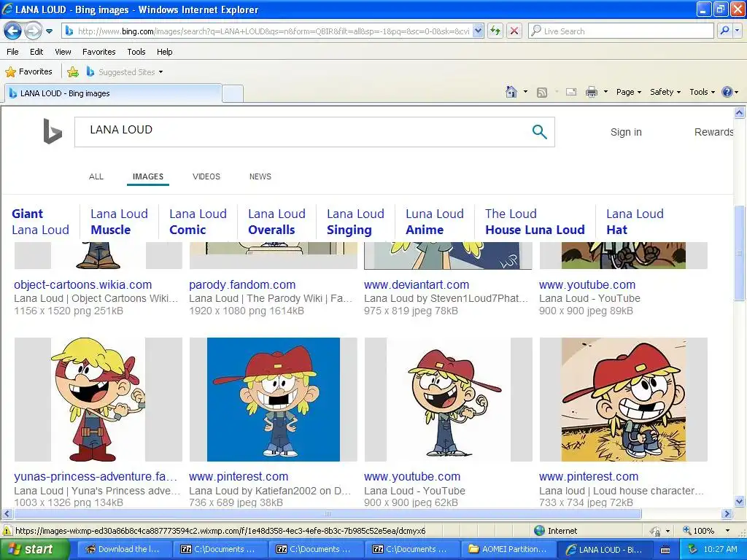The image size is (747, 560).
Task: Click Lana Loud Muscle suggestion
Action: [119, 222]
